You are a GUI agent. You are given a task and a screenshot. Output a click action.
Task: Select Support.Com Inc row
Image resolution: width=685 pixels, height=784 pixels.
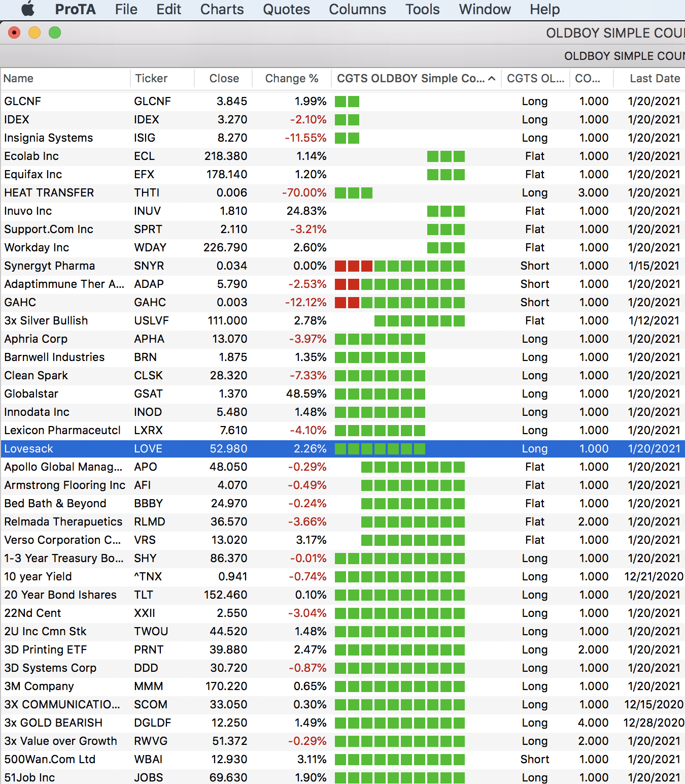point(342,229)
